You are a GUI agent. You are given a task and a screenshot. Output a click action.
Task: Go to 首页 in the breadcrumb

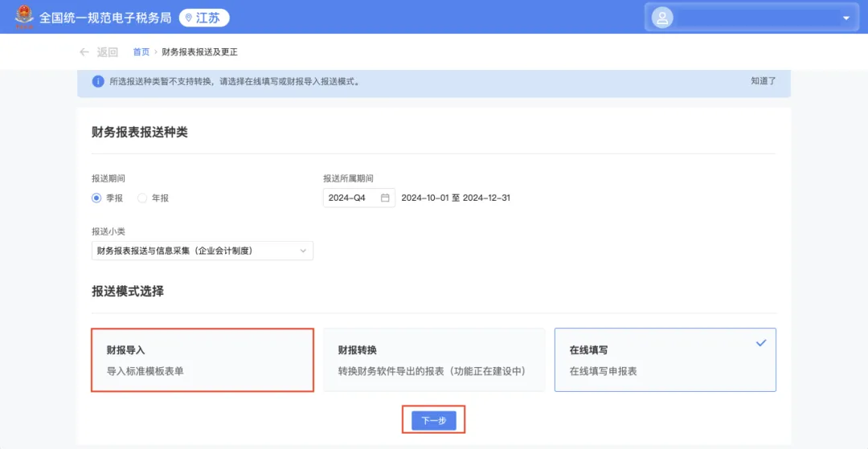click(141, 52)
